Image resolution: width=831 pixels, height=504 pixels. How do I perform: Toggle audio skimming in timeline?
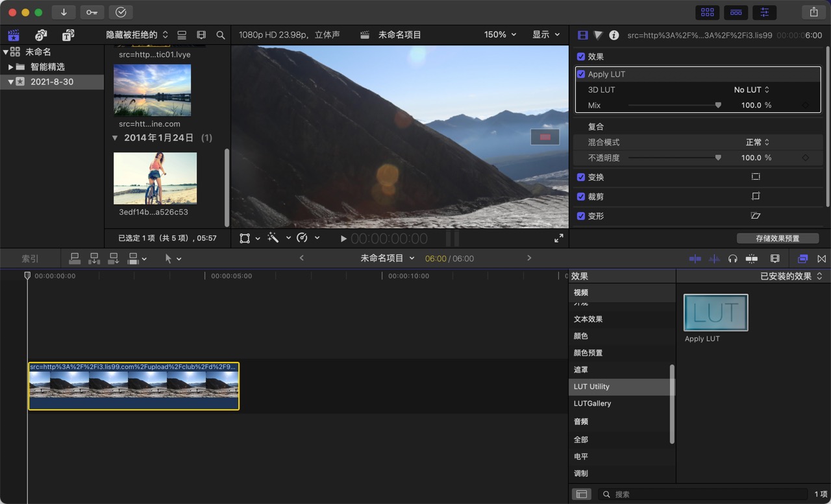point(714,259)
